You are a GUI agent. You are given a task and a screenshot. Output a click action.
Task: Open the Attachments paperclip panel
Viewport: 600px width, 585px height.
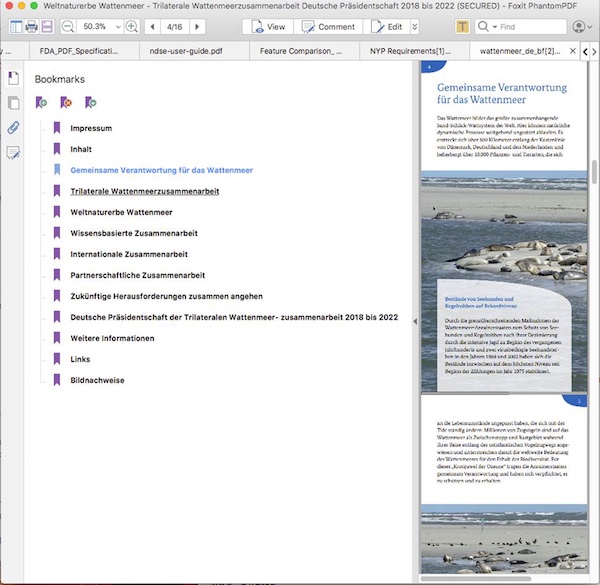13,128
